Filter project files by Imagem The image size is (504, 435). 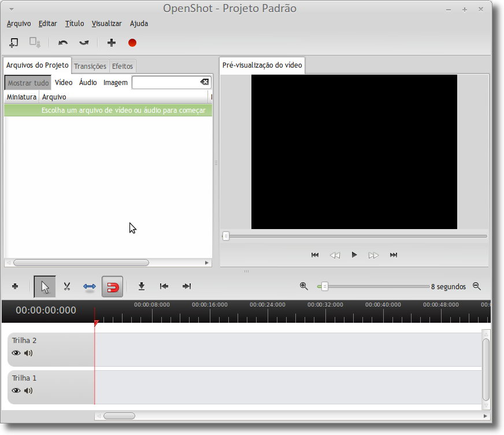tap(116, 83)
